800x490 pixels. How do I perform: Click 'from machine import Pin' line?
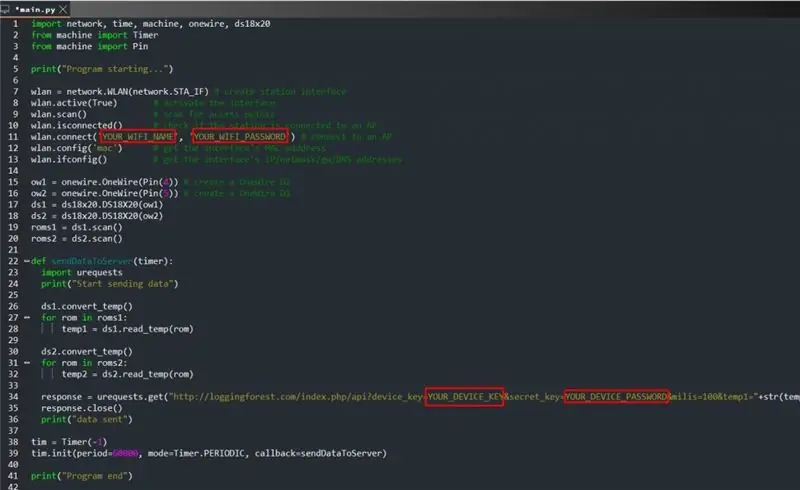[x=89, y=46]
